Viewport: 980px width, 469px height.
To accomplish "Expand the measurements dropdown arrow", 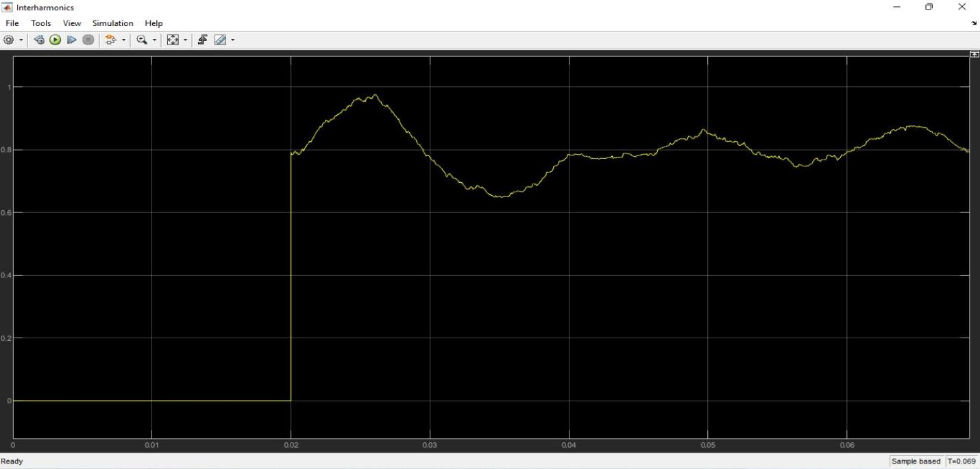I will (x=233, y=40).
